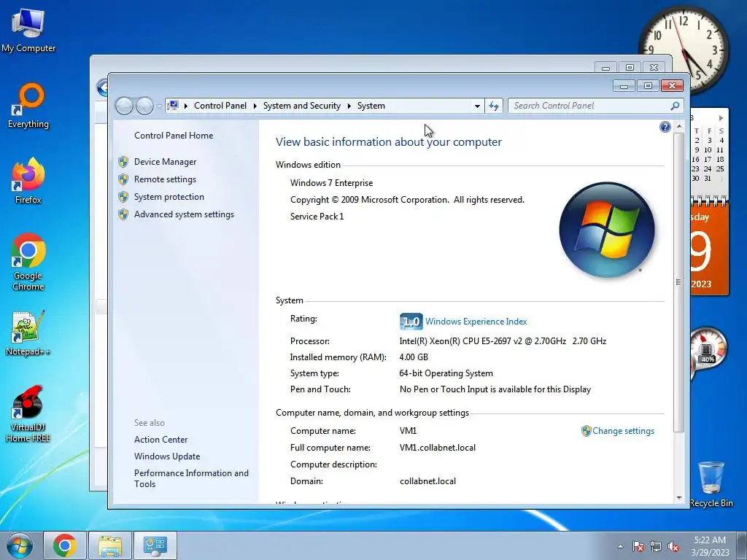The height and width of the screenshot is (560, 747).
Task: Click Action Center flag tray icon
Action: click(x=638, y=547)
